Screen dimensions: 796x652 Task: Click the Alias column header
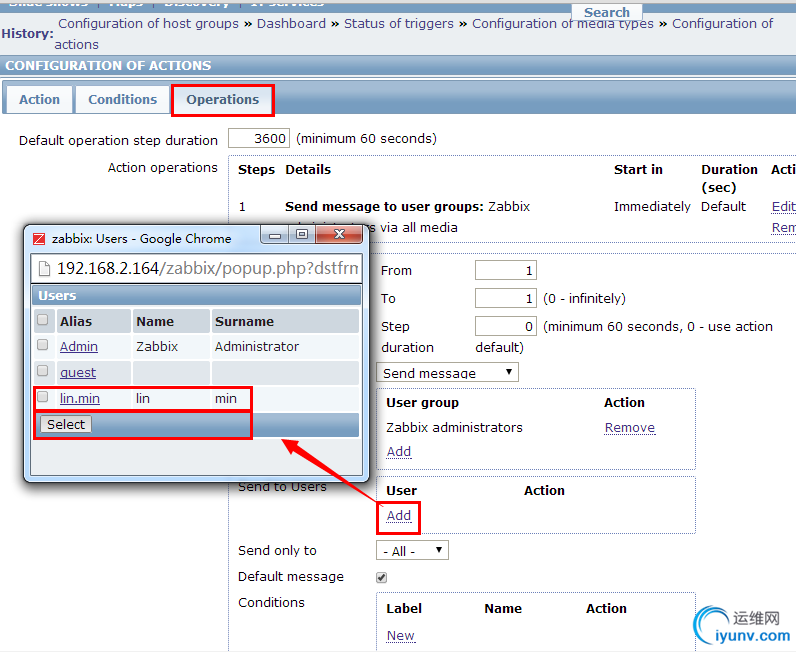[x=76, y=321]
